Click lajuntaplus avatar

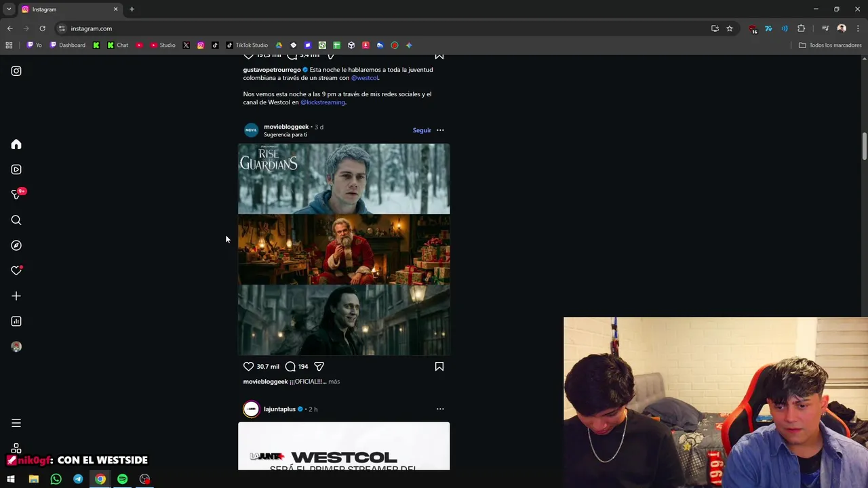[x=251, y=409]
